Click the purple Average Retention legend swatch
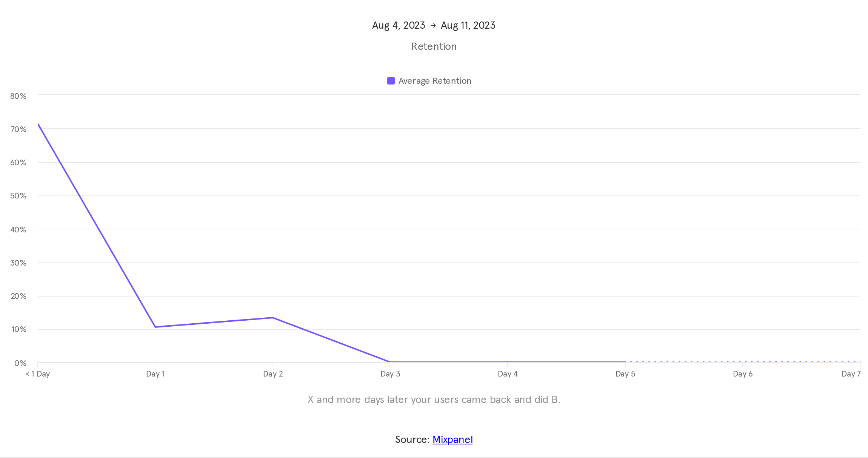868x458 pixels. tap(391, 81)
